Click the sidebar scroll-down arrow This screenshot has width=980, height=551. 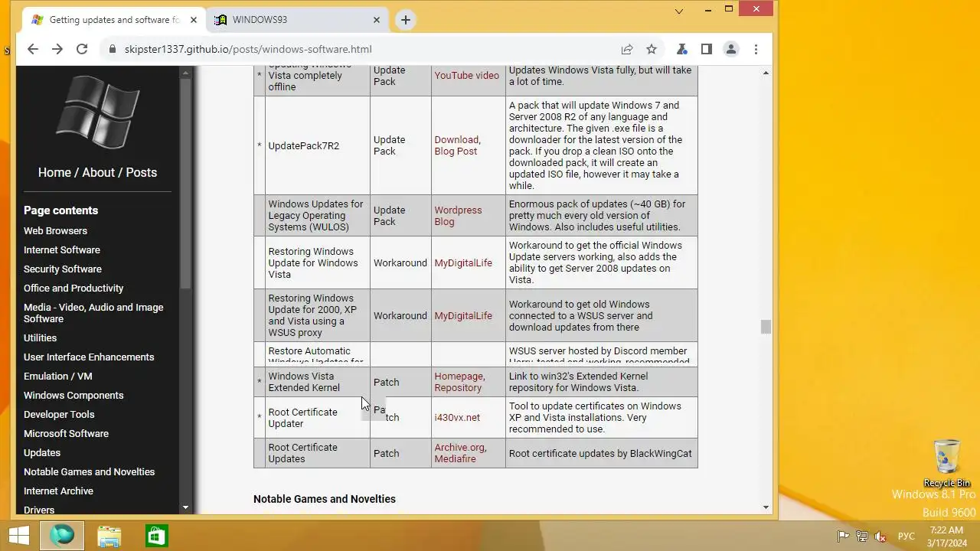(x=185, y=507)
